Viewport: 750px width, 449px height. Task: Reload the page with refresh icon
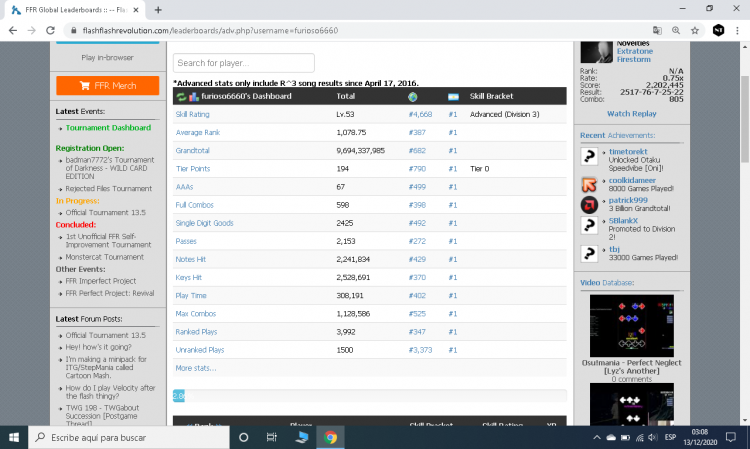(x=50, y=30)
